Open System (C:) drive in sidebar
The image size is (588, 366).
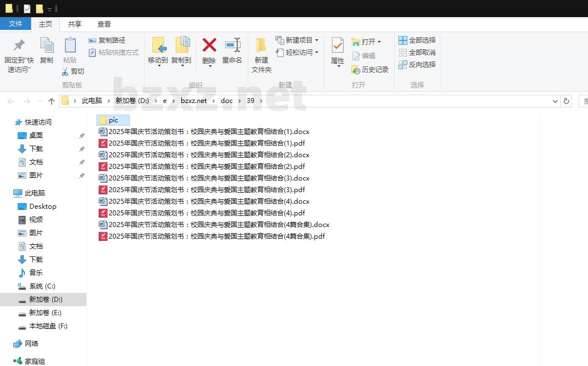(x=42, y=286)
